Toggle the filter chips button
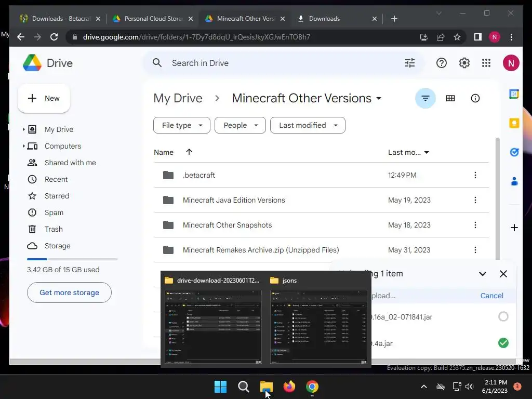Image resolution: width=532 pixels, height=399 pixels. [425, 98]
